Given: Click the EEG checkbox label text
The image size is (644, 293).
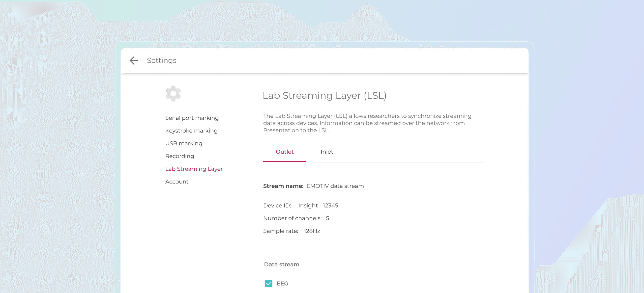Looking at the screenshot, I should coord(282,284).
